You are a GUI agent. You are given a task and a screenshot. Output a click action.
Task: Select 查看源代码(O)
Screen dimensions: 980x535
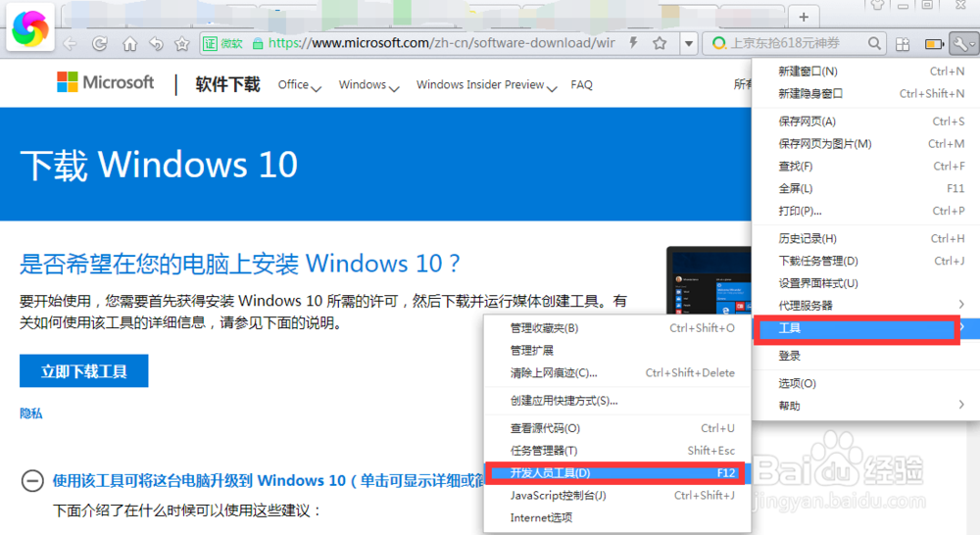617,428
